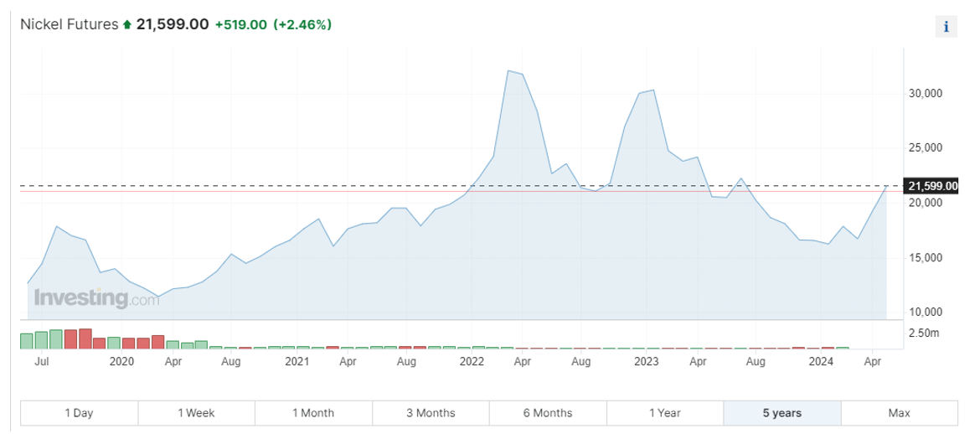The image size is (980, 434).
Task: Click the black 21,599.00 price tag on axis
Action: tap(932, 185)
